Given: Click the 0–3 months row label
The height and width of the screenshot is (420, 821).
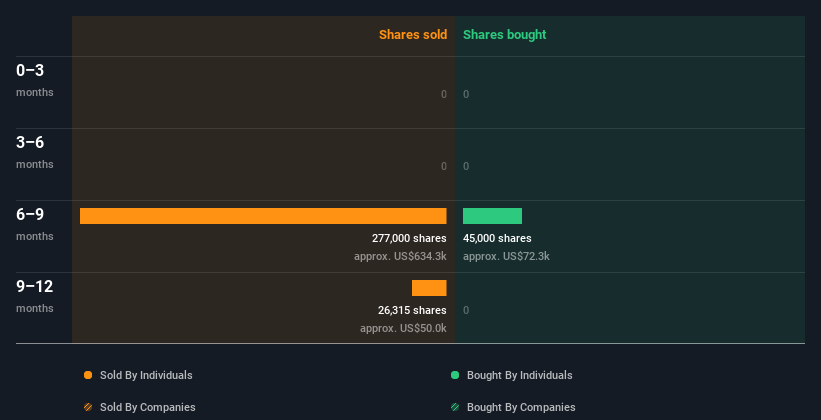Looking at the screenshot, I should coord(35,80).
